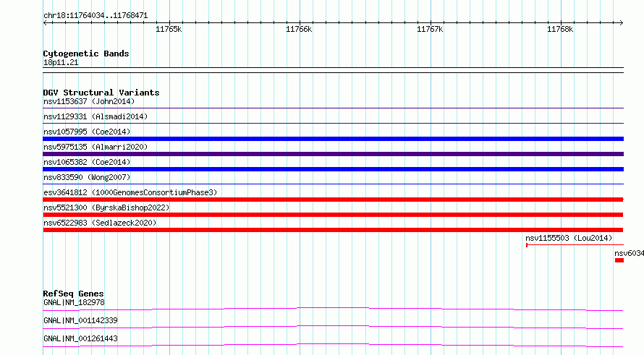This screenshot has height=355, width=644.
Task: Click the nsv1129331 (Alsmadi2014) variant label
Action: click(96, 116)
